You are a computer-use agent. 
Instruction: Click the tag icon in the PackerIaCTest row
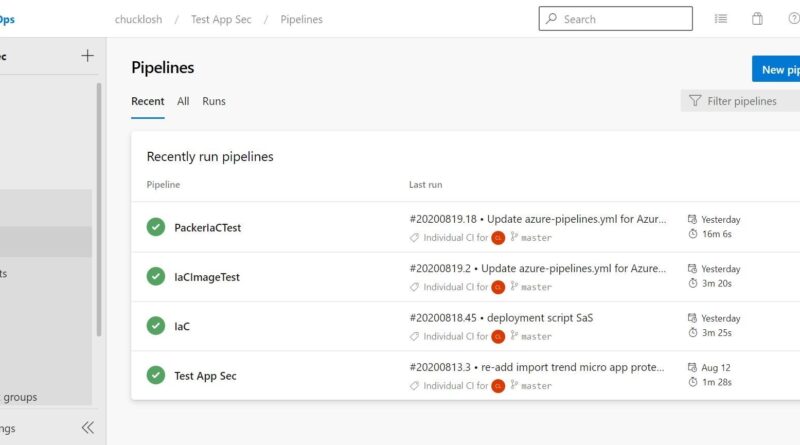coord(414,238)
